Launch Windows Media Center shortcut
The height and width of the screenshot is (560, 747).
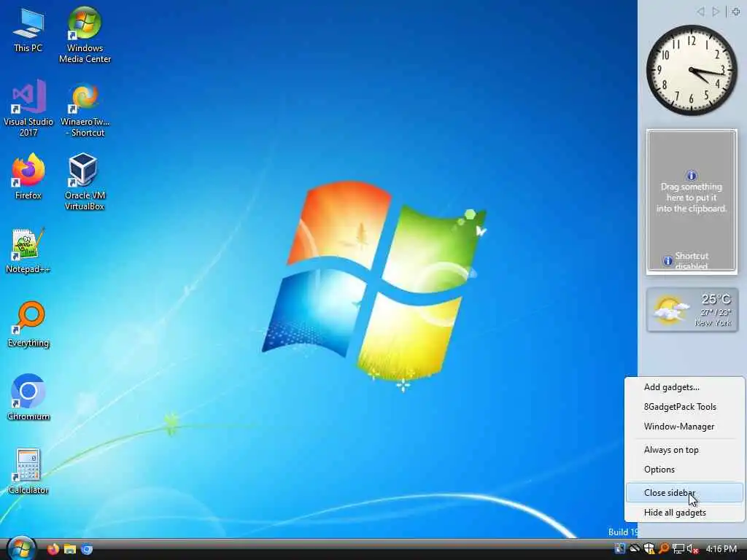tap(85, 35)
